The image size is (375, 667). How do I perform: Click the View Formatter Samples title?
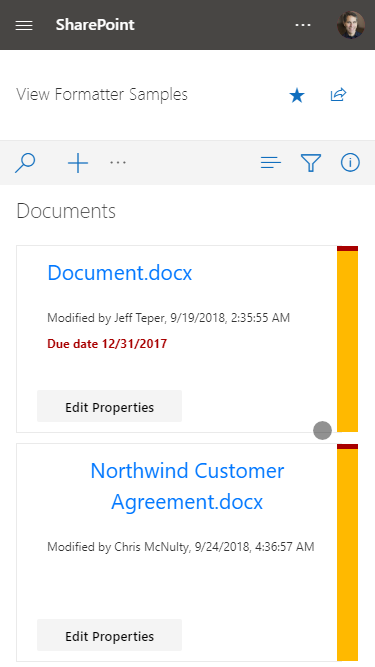coord(102,94)
